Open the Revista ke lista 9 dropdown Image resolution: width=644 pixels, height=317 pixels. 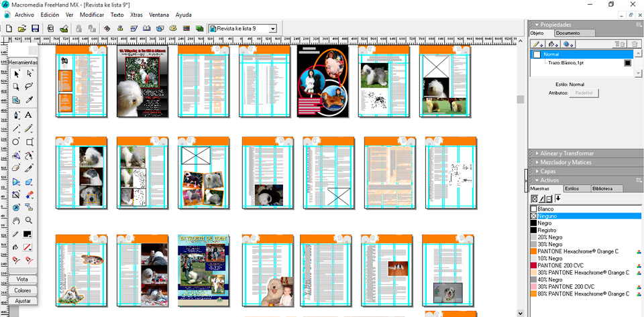(x=273, y=29)
